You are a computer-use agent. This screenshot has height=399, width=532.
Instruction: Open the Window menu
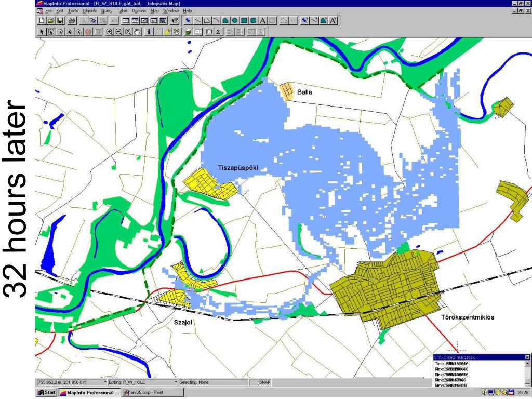(x=170, y=11)
